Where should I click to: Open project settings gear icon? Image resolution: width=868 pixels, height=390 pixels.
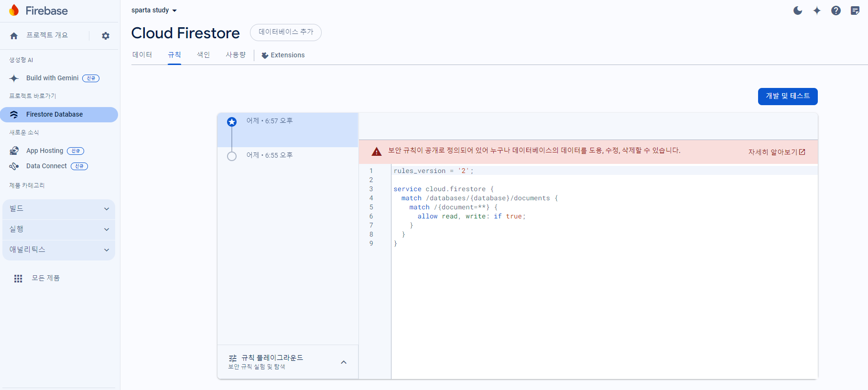coord(106,36)
